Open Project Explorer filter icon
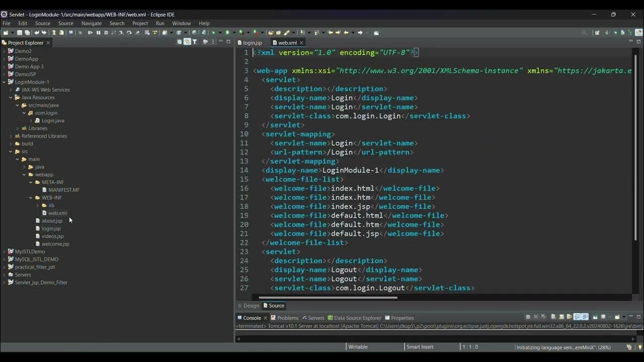The image size is (644, 362). pyautogui.click(x=195, y=42)
